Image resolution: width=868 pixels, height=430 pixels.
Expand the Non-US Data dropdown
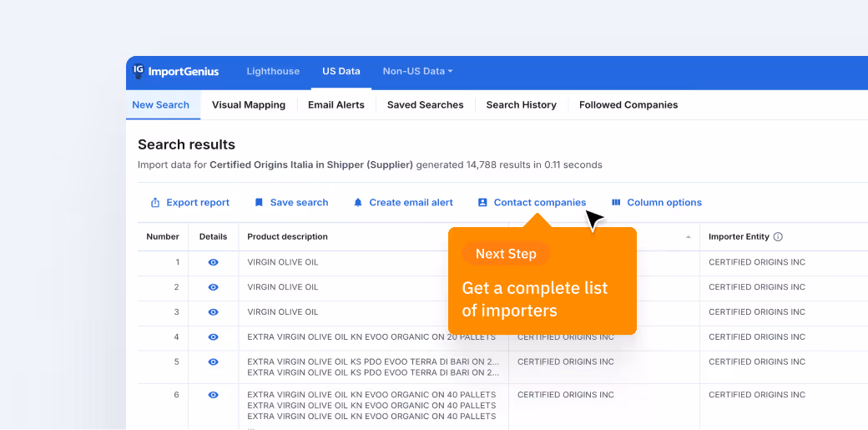pos(418,72)
